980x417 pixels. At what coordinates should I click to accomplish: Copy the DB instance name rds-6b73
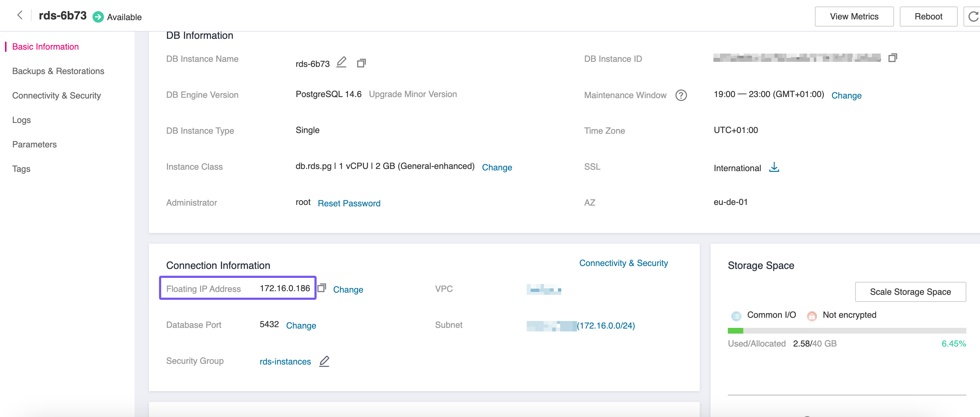click(x=361, y=63)
